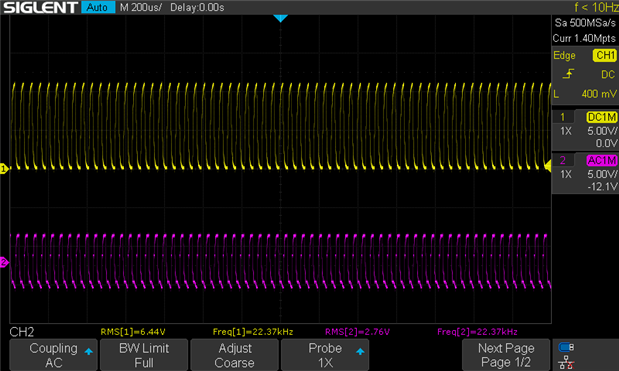Click the blue arrow on Probe button

(x=360, y=352)
